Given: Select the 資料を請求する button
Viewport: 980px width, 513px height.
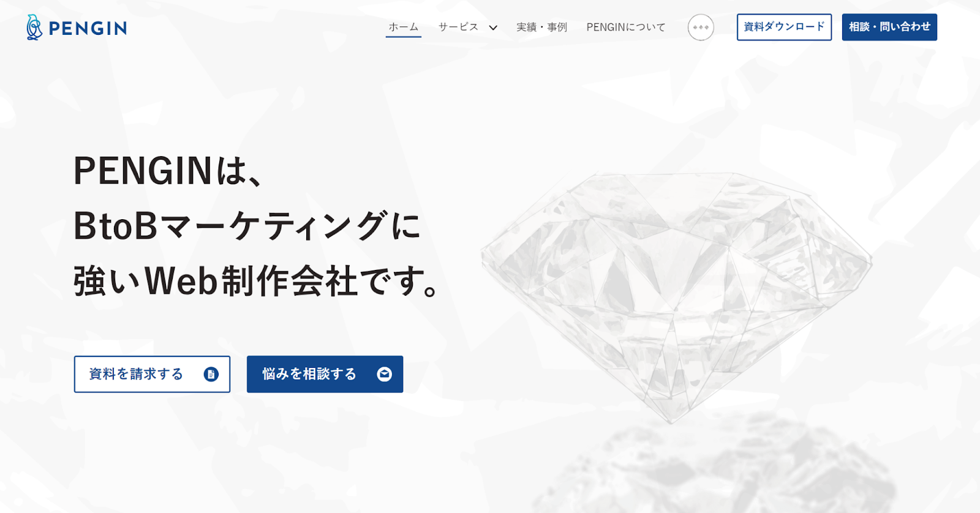Looking at the screenshot, I should (152, 374).
